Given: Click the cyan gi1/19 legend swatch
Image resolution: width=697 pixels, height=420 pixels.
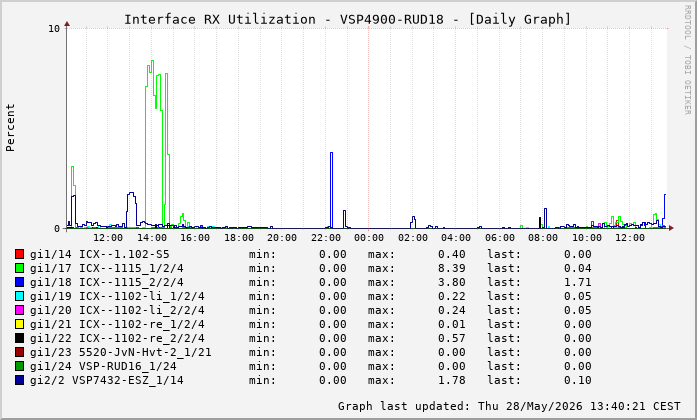Looking at the screenshot, I should point(19,296).
